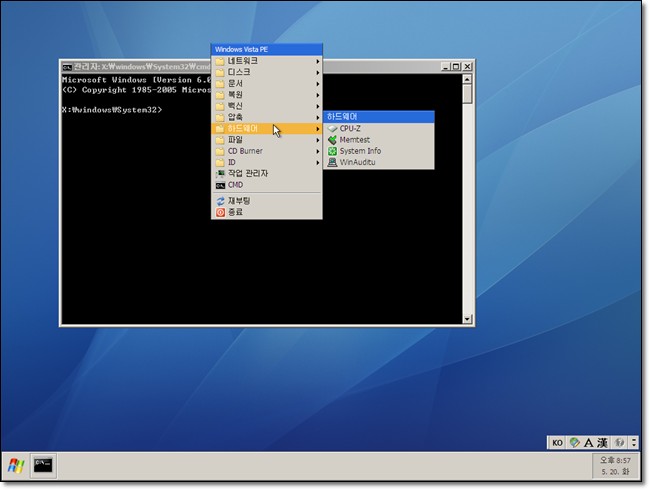Expand the 복원 submenu arrow
This screenshot has width=650, height=490.
pos(318,95)
